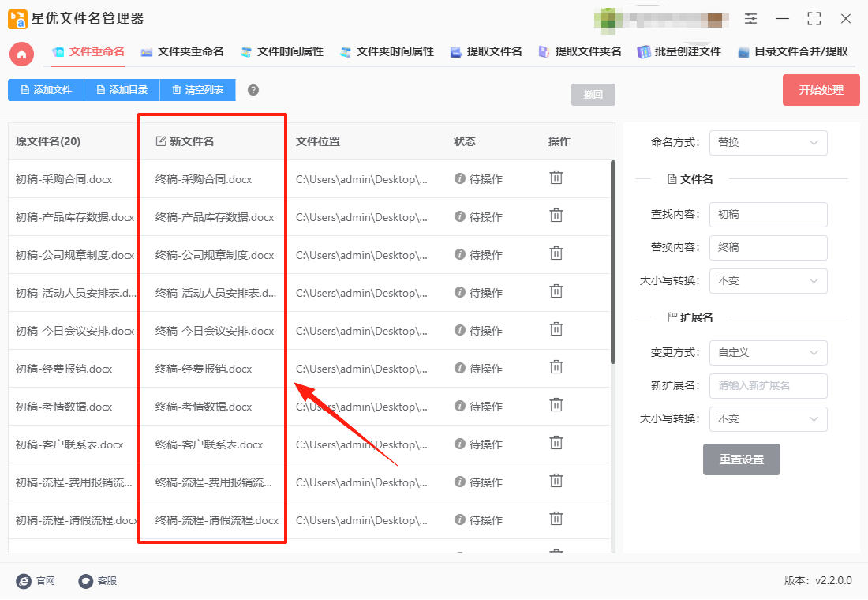Click the info icon in 初稿-采购合同.docx status
The height and width of the screenshot is (600, 868).
pyautogui.click(x=459, y=178)
